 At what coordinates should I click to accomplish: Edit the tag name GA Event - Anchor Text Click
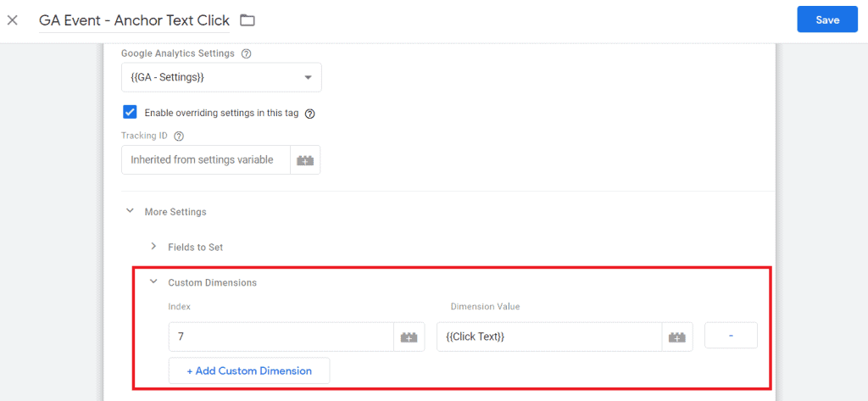coord(134,20)
